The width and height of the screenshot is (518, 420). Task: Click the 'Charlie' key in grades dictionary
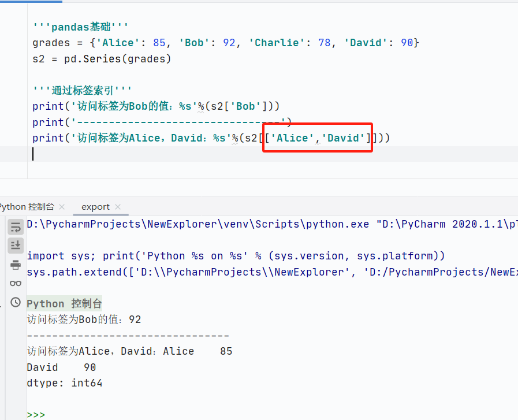(x=277, y=43)
